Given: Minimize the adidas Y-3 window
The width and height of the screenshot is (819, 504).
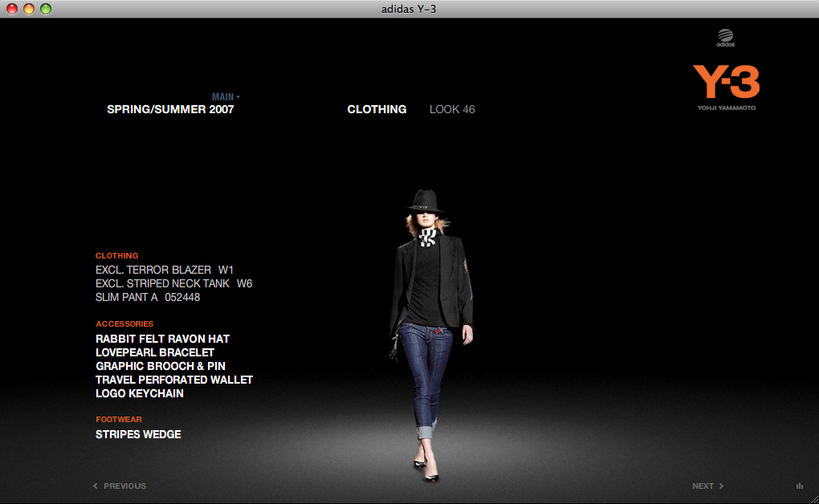Looking at the screenshot, I should click(x=29, y=9).
